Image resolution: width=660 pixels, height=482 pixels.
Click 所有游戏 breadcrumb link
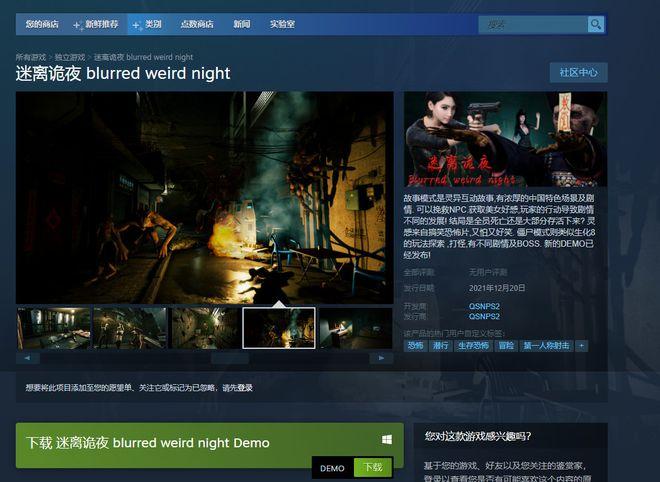click(x=31, y=57)
